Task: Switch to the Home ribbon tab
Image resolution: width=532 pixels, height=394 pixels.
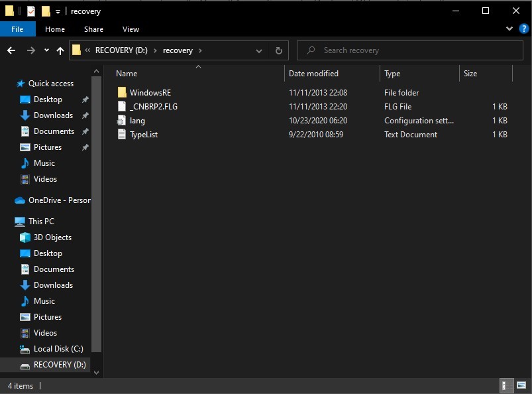Action: pos(55,29)
